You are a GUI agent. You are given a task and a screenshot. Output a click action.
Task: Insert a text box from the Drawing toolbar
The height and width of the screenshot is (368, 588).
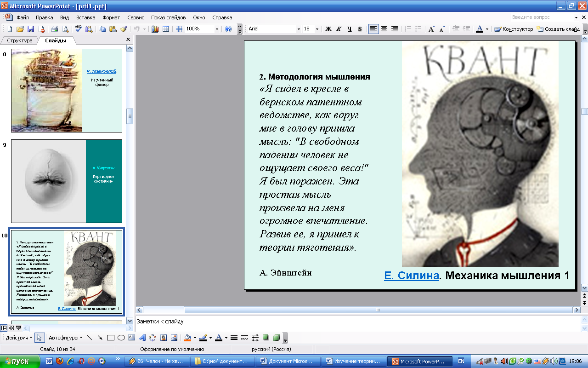[132, 338]
